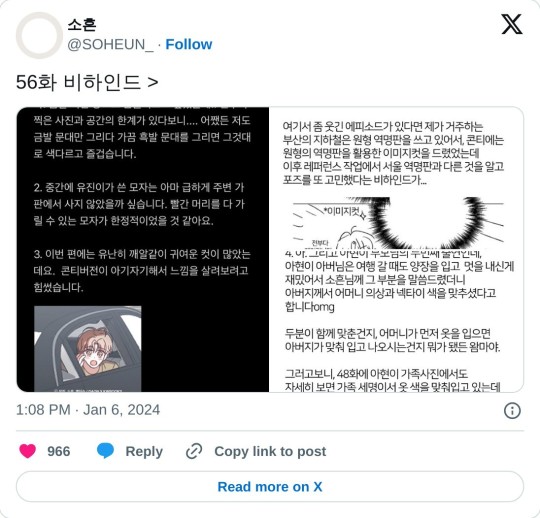The image size is (540, 518).
Task: Open the 소흔 profile avatar
Action: (x=39, y=35)
